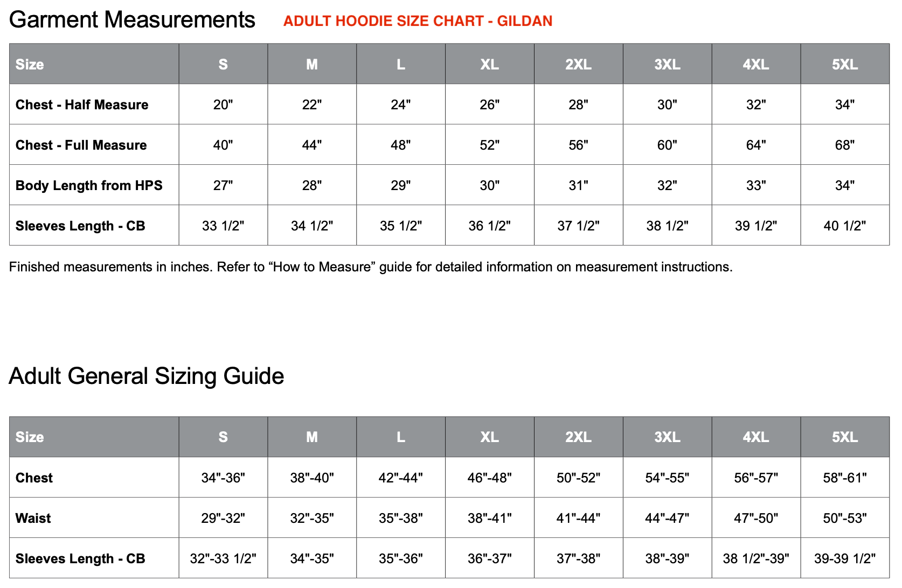Click the 32"-33 1/2" sleeve range cell
The height and width of the screenshot is (588, 902).
click(223, 558)
